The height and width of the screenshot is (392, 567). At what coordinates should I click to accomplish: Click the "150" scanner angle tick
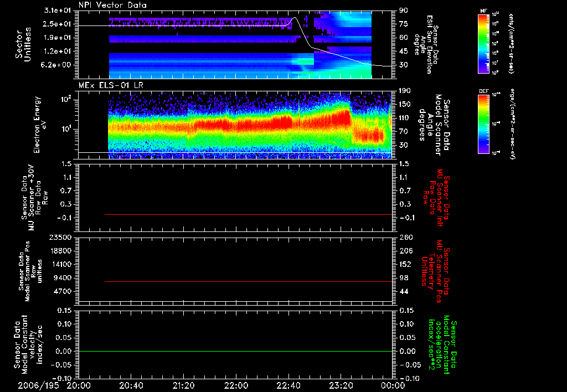(406, 104)
